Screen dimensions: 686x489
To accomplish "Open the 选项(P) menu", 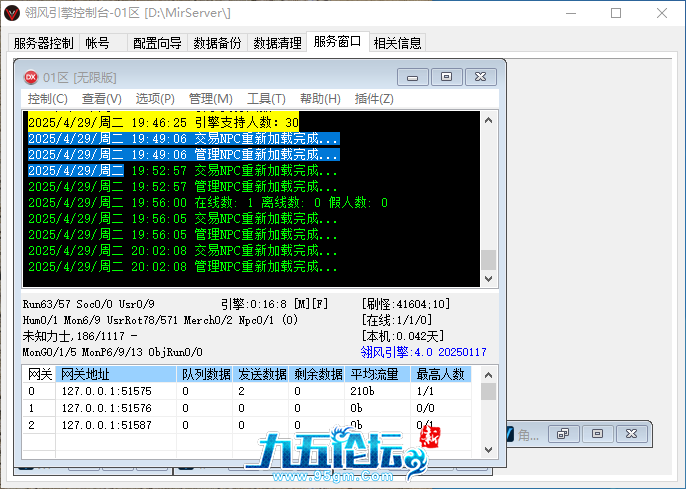I will [x=155, y=99].
